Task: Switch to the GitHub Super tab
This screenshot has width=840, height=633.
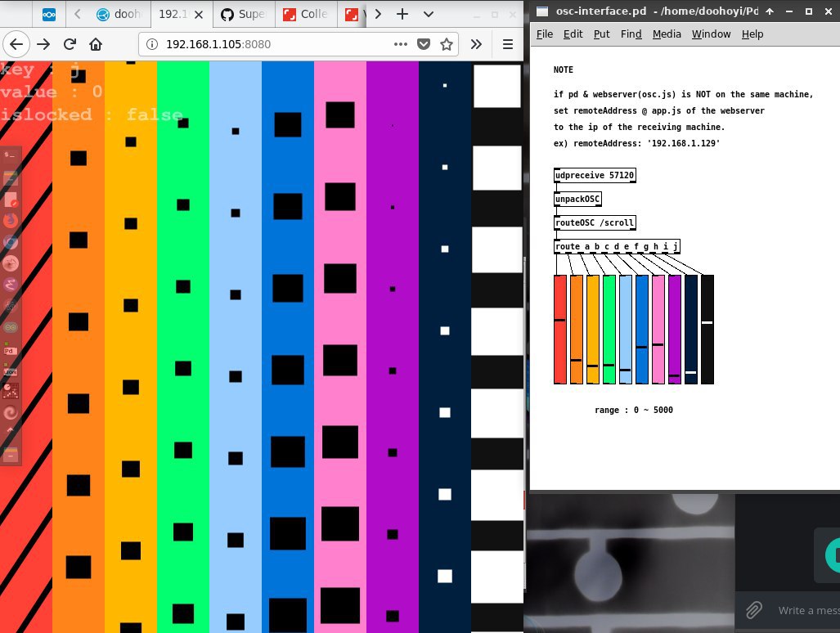Action: [x=244, y=15]
